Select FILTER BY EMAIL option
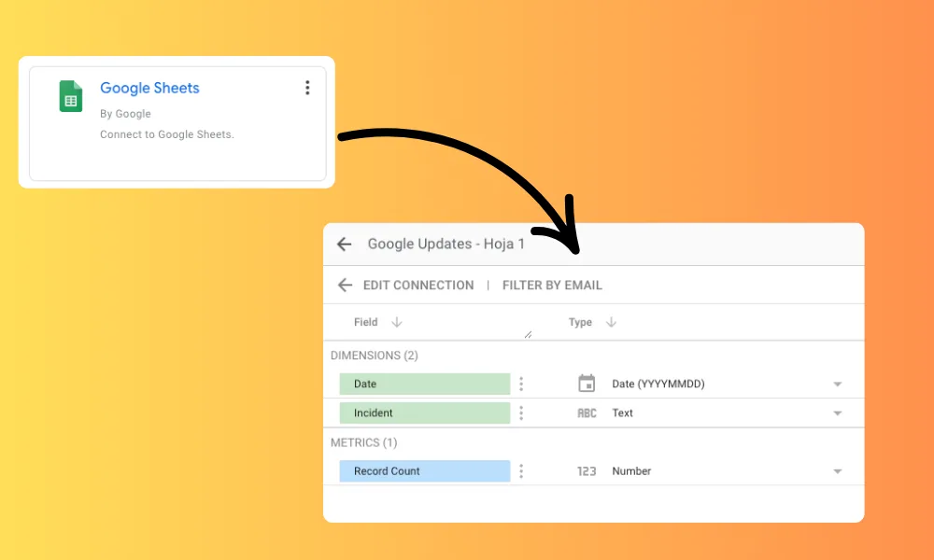The width and height of the screenshot is (934, 560). click(552, 285)
